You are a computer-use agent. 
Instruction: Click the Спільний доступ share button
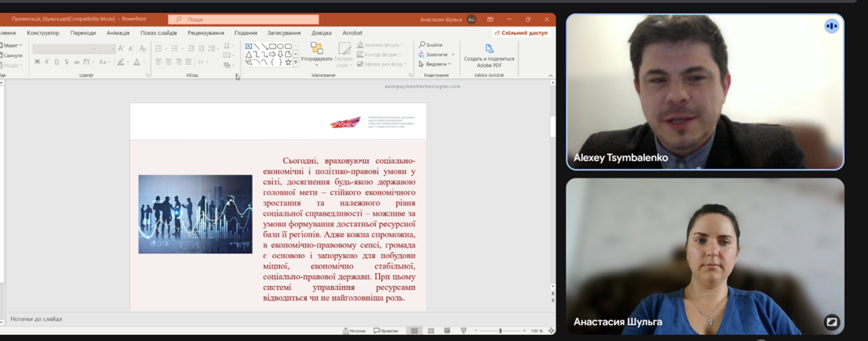coord(522,32)
